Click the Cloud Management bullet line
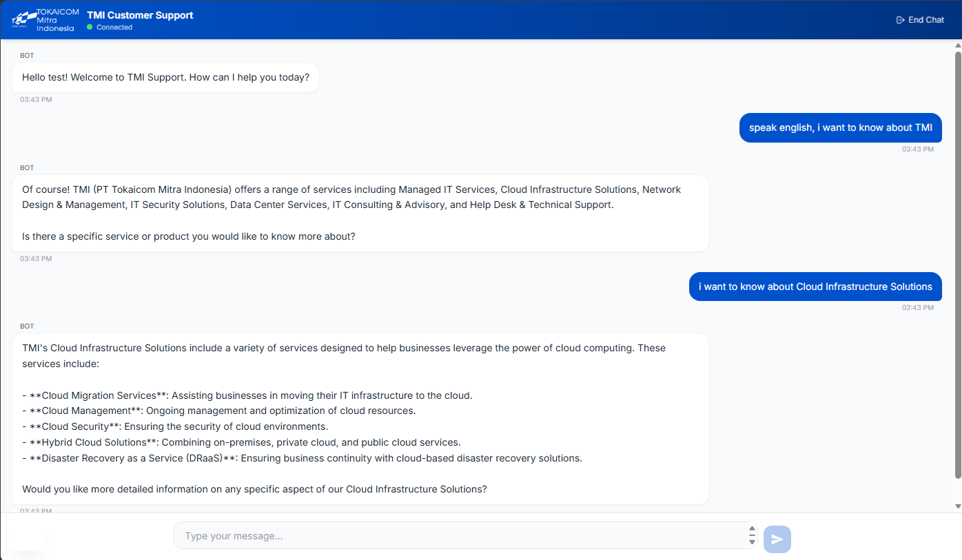Image resolution: width=962 pixels, height=560 pixels. 219,411
